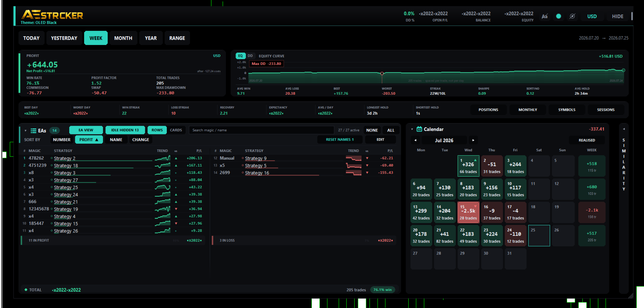This screenshot has height=308, width=644.
Task: Click the Similarity sidebar arrow icon
Action: pyautogui.click(x=624, y=129)
